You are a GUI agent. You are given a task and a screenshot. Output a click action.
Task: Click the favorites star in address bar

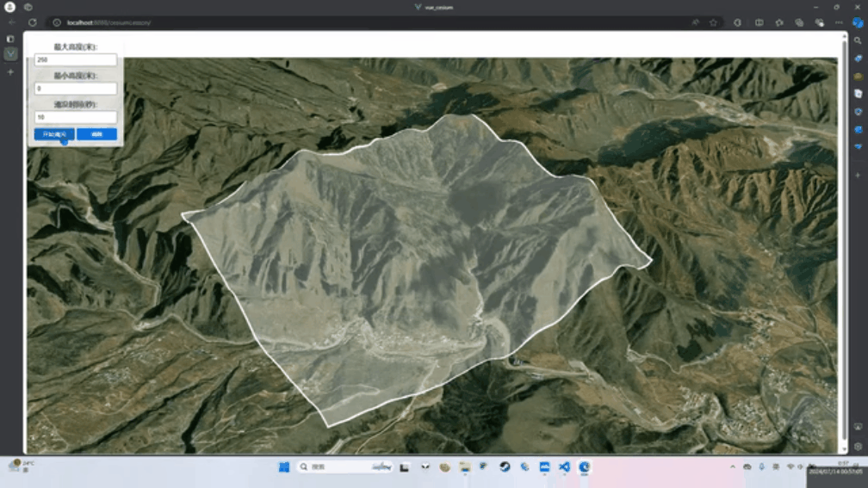712,22
